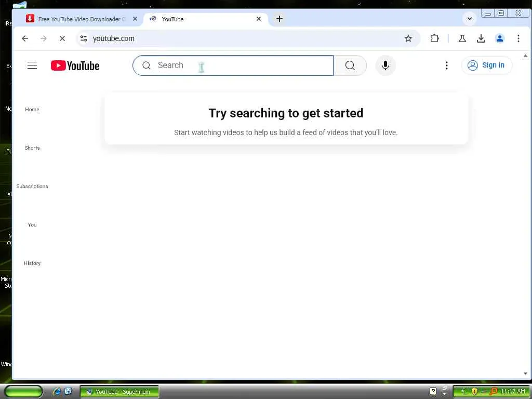Click the 'Try searching to get started' heading
The width and height of the screenshot is (532, 399).
pyautogui.click(x=286, y=113)
